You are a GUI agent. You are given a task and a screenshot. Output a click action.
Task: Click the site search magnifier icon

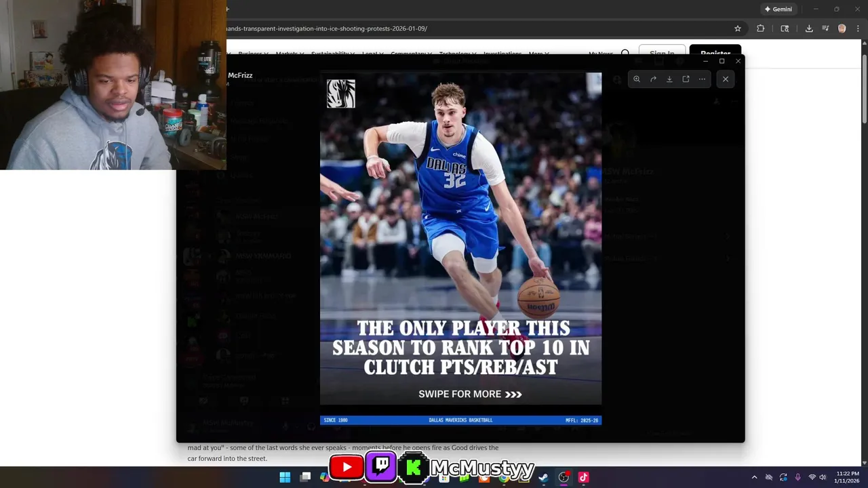625,53
